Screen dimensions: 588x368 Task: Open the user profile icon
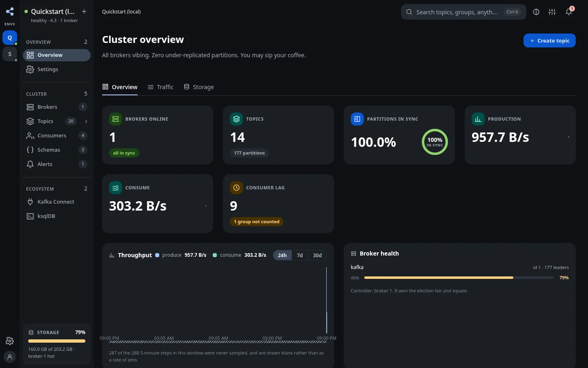pos(10,357)
